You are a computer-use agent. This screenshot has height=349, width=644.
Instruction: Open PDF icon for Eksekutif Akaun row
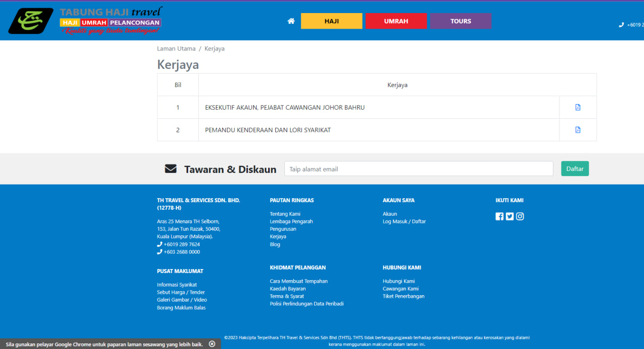578,107
